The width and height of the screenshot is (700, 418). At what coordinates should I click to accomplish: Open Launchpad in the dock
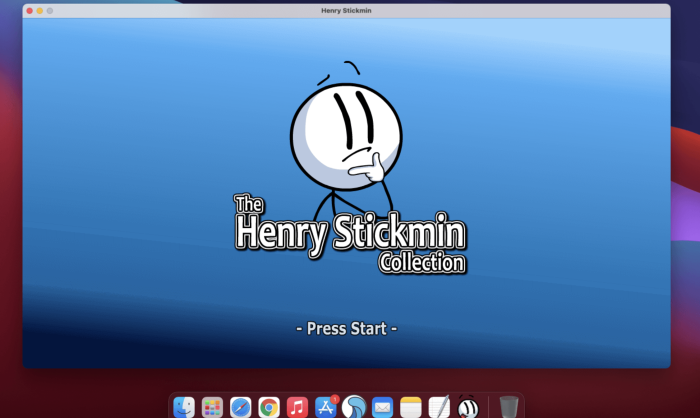point(212,407)
